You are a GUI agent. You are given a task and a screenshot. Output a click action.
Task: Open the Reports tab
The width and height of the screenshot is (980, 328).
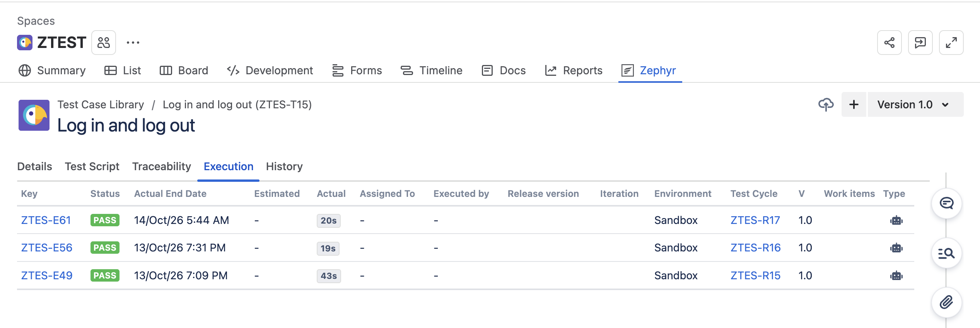click(574, 70)
